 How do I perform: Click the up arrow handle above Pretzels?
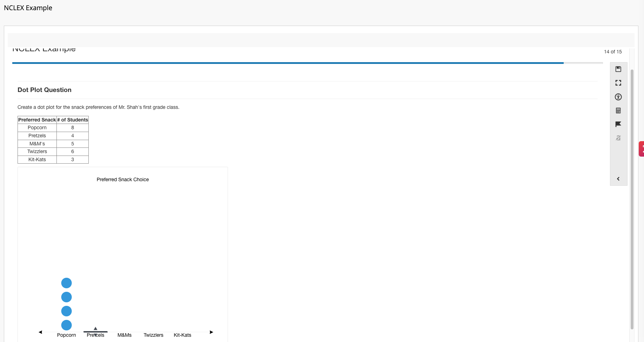95,328
